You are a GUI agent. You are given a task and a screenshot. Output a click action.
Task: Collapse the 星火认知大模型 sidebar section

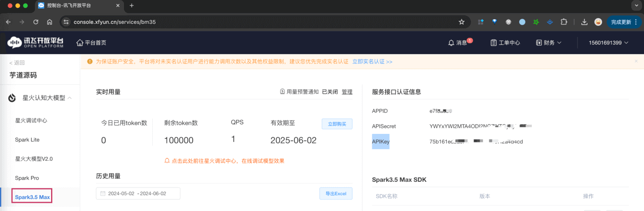click(x=70, y=98)
